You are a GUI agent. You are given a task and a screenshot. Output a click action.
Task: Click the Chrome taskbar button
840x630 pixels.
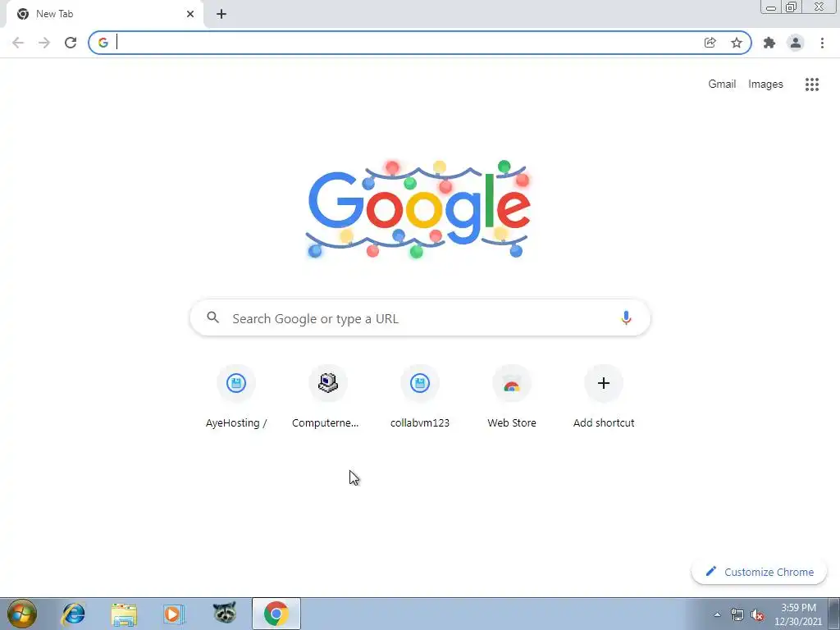click(x=276, y=614)
